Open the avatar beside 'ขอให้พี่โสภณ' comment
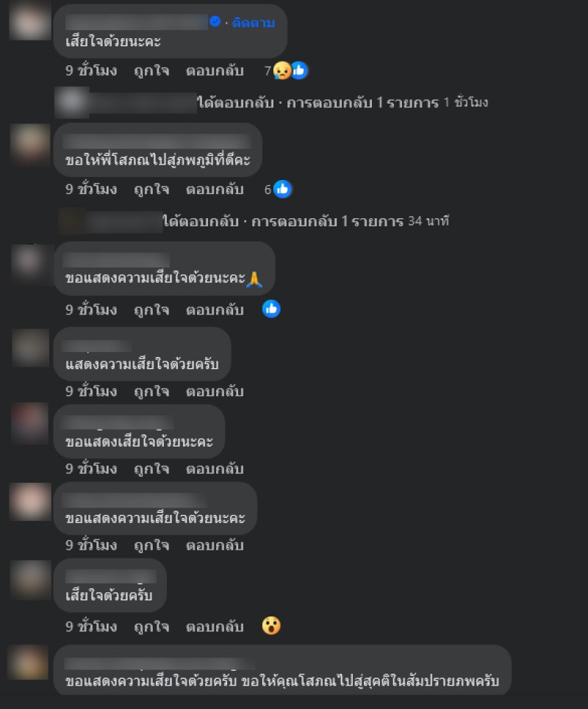The image size is (588, 709). 30,144
